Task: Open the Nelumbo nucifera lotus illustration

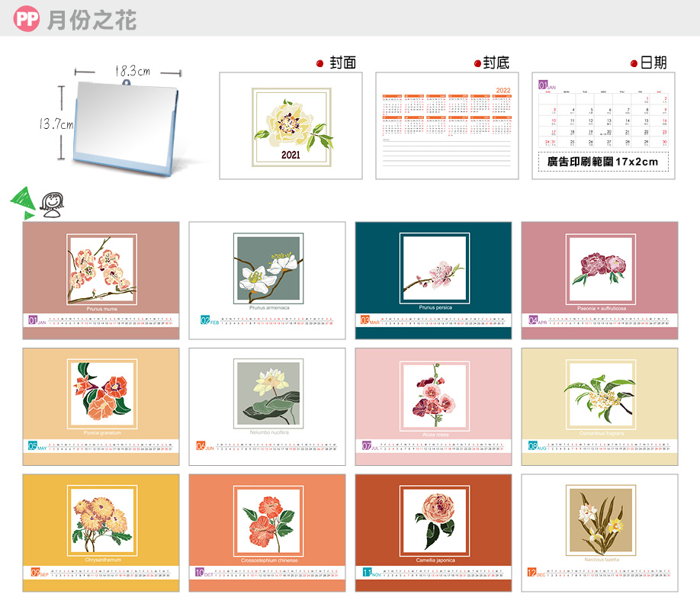Action: pos(268,393)
